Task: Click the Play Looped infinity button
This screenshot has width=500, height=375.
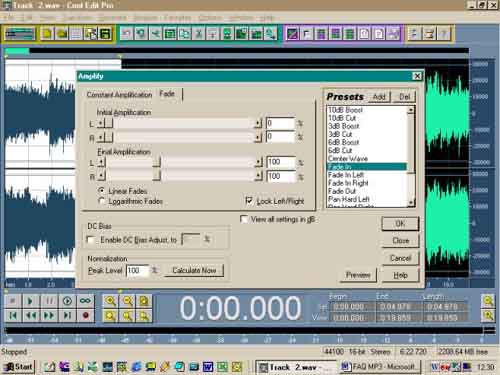Action: click(x=85, y=301)
